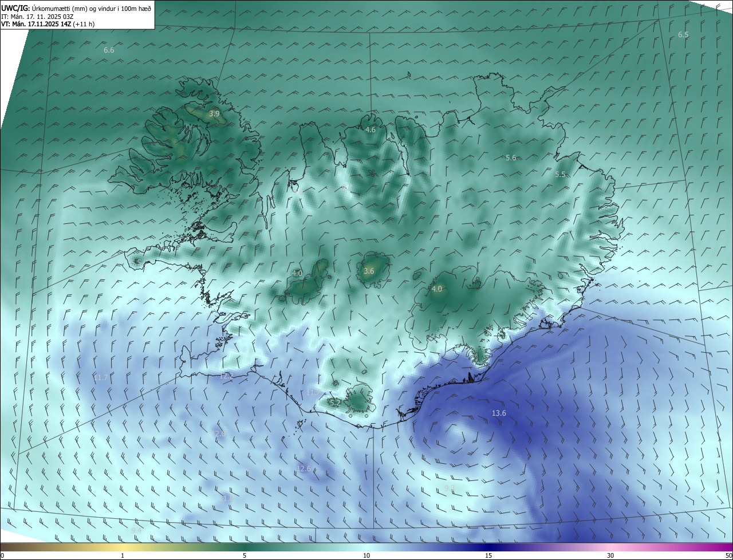
Task: Click the 12.6 value in the southern ocean
Action: tap(304, 469)
